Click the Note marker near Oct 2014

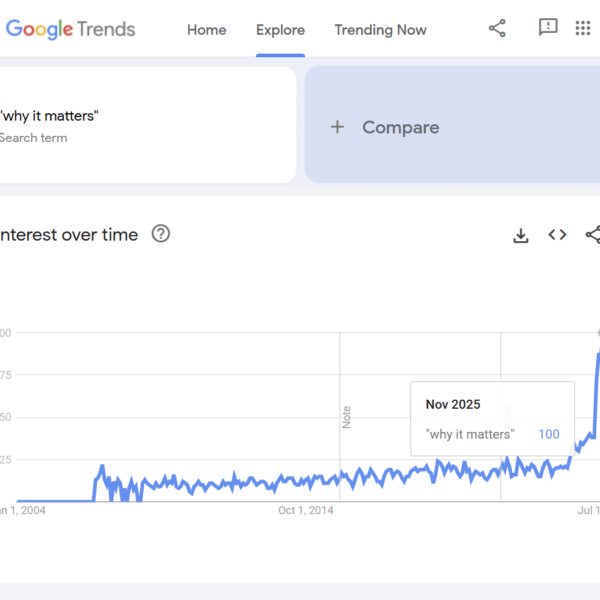[x=347, y=417]
